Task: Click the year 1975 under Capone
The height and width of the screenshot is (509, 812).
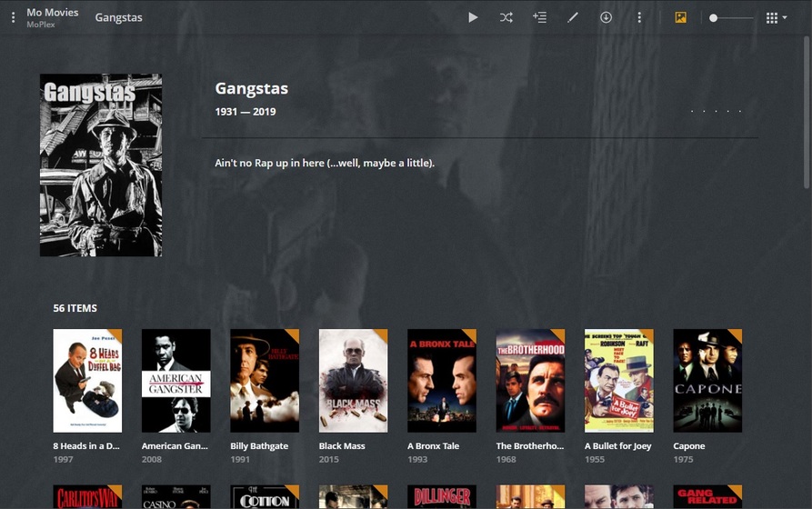Action: pyautogui.click(x=683, y=459)
